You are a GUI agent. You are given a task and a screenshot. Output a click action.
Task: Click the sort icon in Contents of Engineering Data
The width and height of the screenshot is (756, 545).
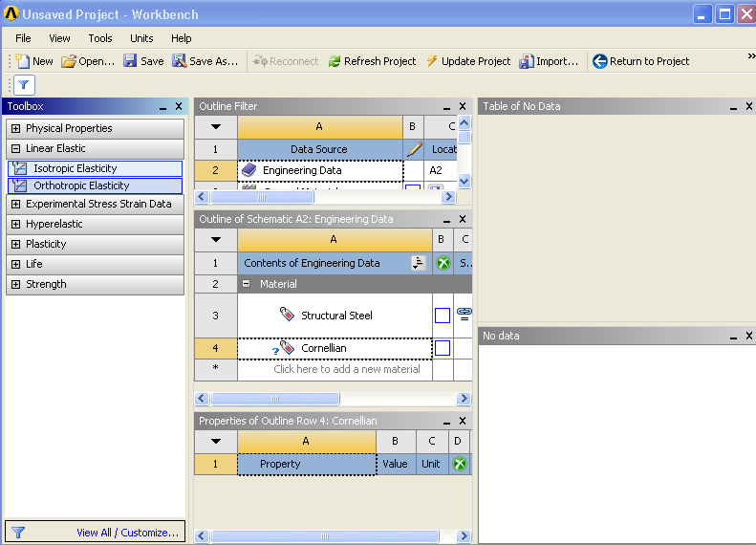point(419,263)
